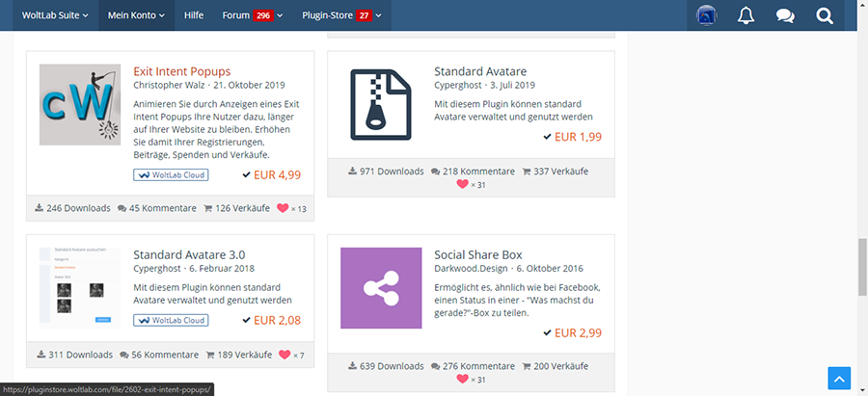Image resolution: width=868 pixels, height=396 pixels.
Task: Open the Social Share Box plugin link
Action: (x=477, y=254)
